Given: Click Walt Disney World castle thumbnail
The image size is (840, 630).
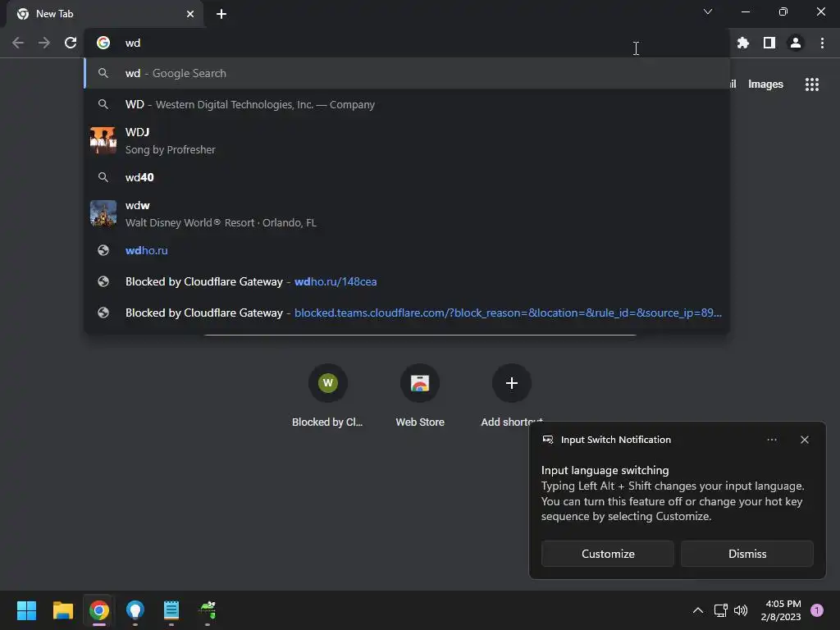Looking at the screenshot, I should tap(103, 214).
